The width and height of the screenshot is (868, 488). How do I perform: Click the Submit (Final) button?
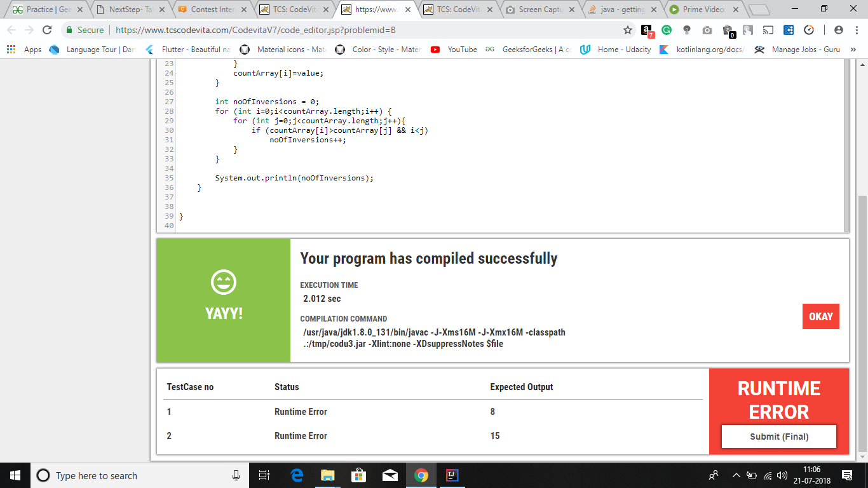[x=778, y=436]
